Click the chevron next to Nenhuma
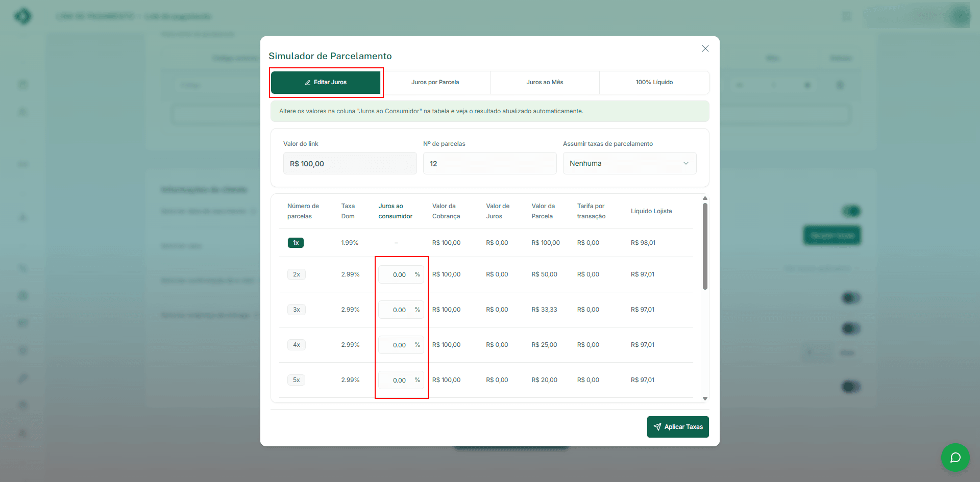Image resolution: width=980 pixels, height=482 pixels. (x=686, y=164)
